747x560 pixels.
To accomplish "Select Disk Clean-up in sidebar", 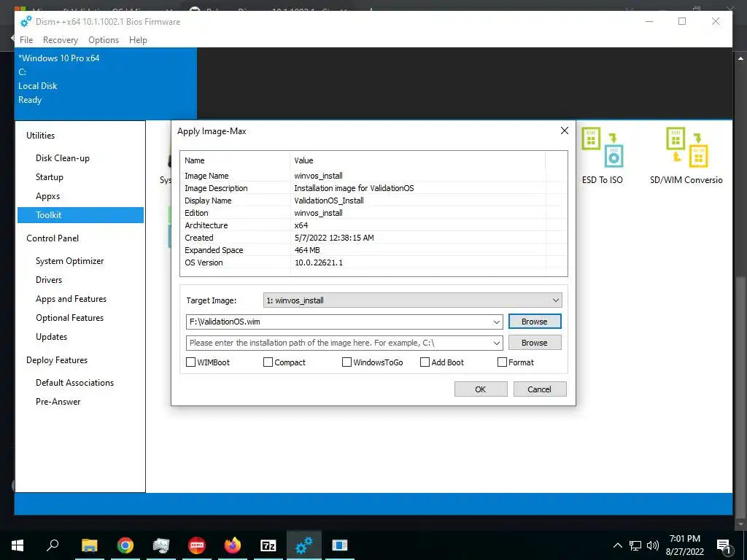I will pos(63,158).
